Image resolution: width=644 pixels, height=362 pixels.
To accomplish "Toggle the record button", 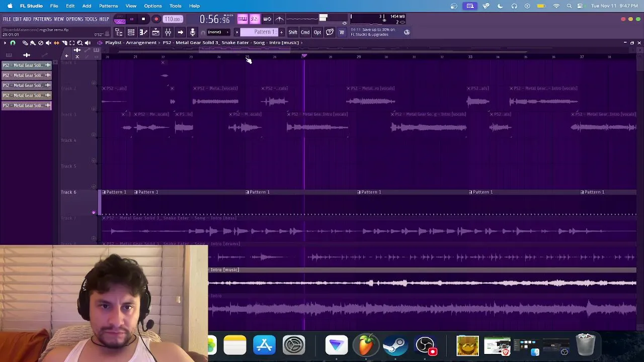I will (156, 19).
